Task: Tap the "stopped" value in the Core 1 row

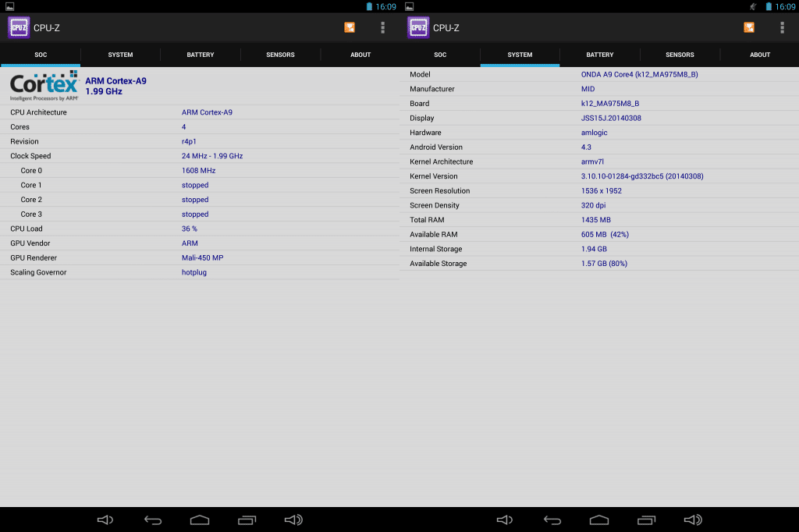Action: (195, 185)
